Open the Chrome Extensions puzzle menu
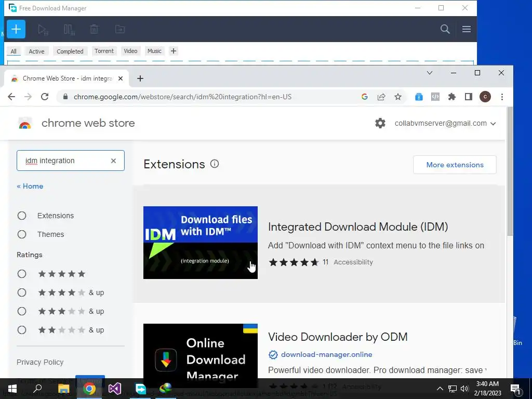 [451, 97]
